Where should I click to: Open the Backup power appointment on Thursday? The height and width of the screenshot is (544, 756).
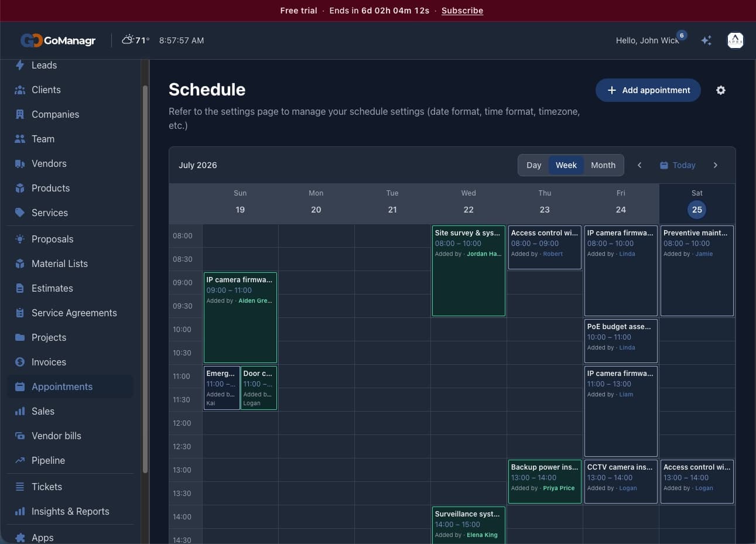tap(545, 481)
